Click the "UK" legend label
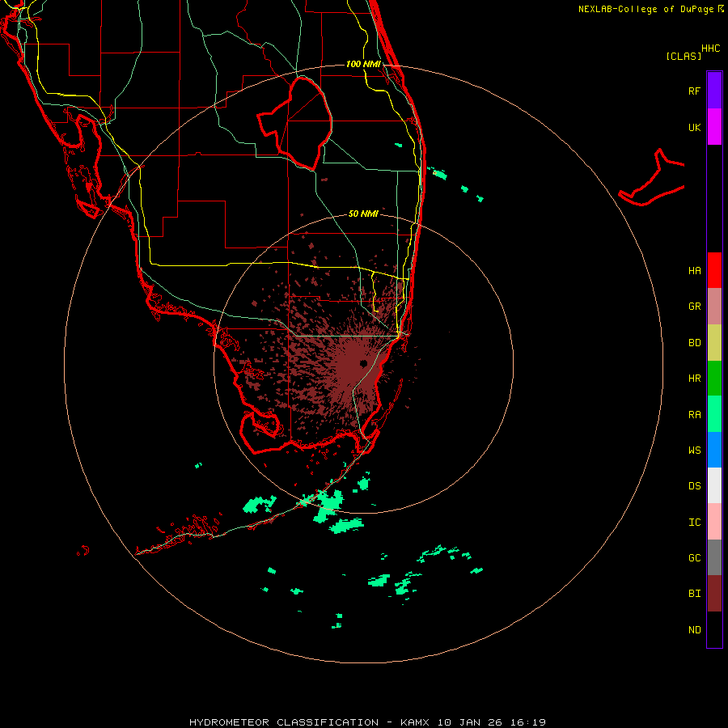The height and width of the screenshot is (728, 728). click(x=694, y=128)
